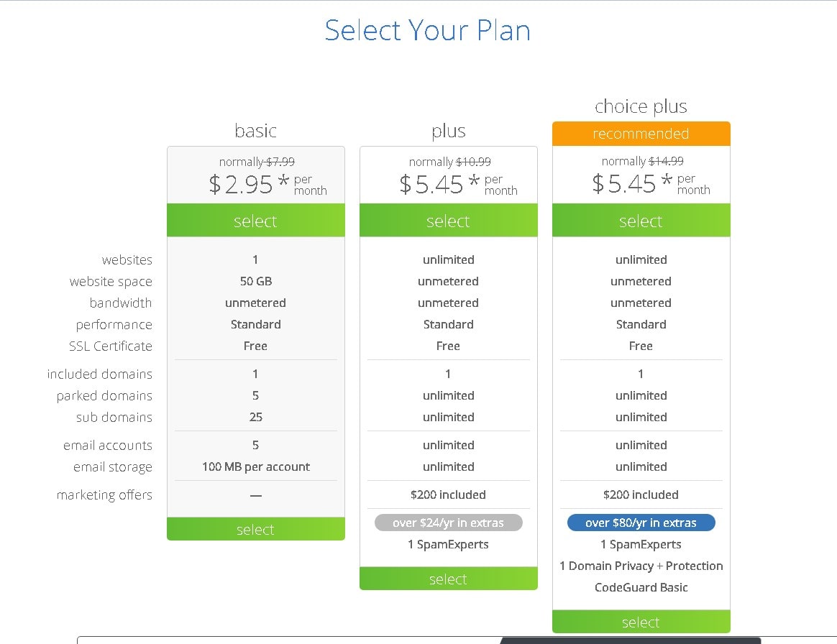Click the crossed-out $14.99 price

pos(665,161)
